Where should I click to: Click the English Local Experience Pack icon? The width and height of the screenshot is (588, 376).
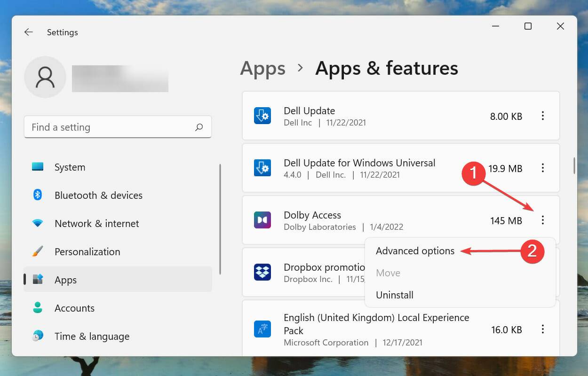coord(262,329)
